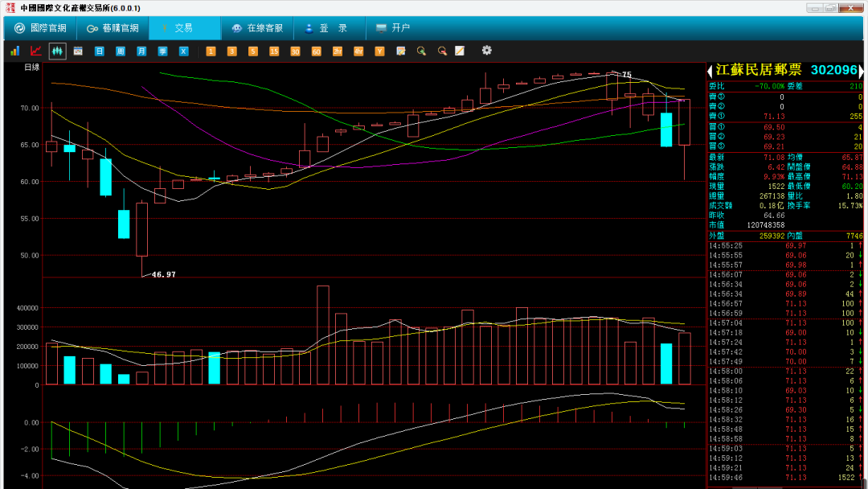Click total volume value 267138
868x489 pixels.
[x=772, y=196]
